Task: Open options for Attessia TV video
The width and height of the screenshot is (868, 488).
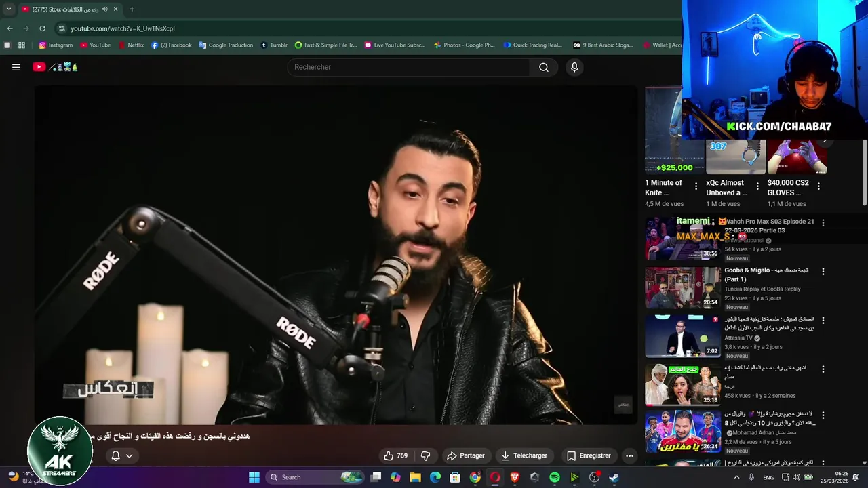Action: tap(823, 320)
